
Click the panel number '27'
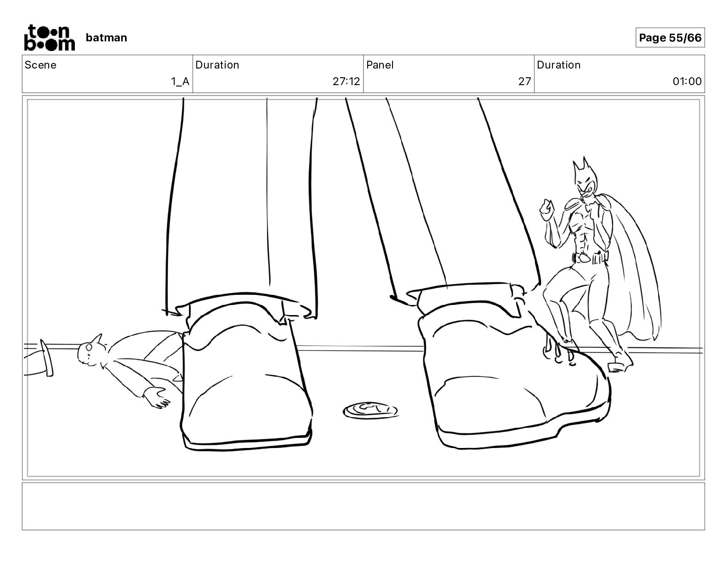(524, 82)
